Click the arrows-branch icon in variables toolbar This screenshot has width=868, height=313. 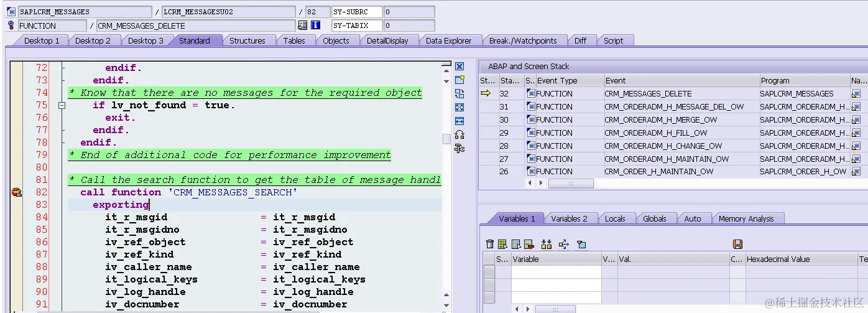coord(563,244)
